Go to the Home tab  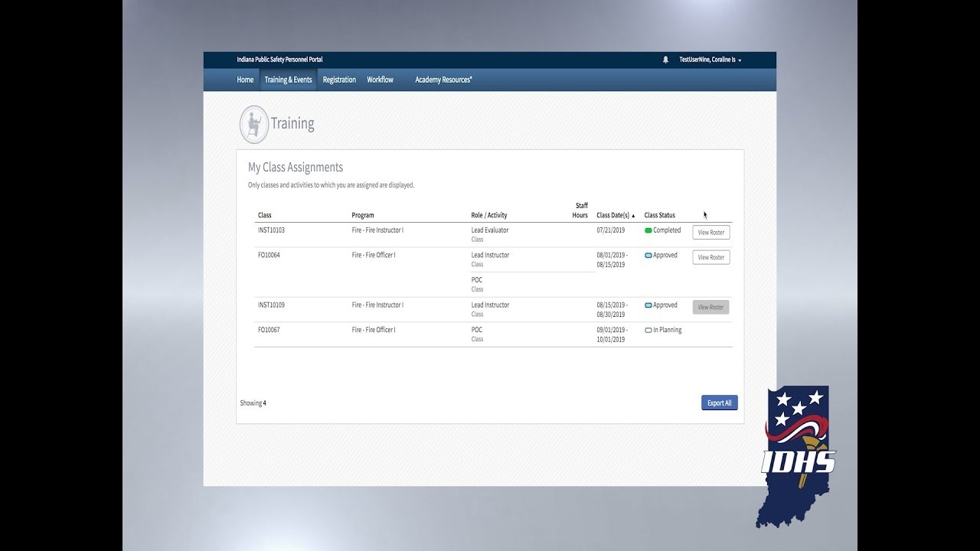[245, 80]
